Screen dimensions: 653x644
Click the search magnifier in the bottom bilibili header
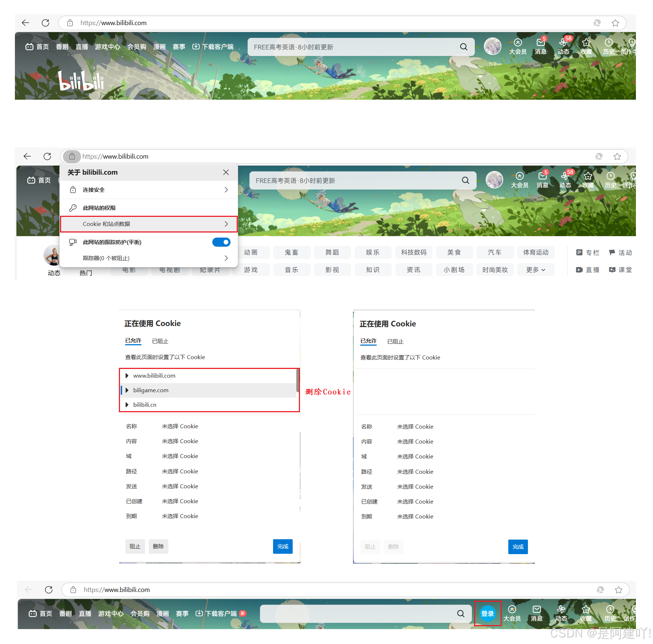point(461,614)
